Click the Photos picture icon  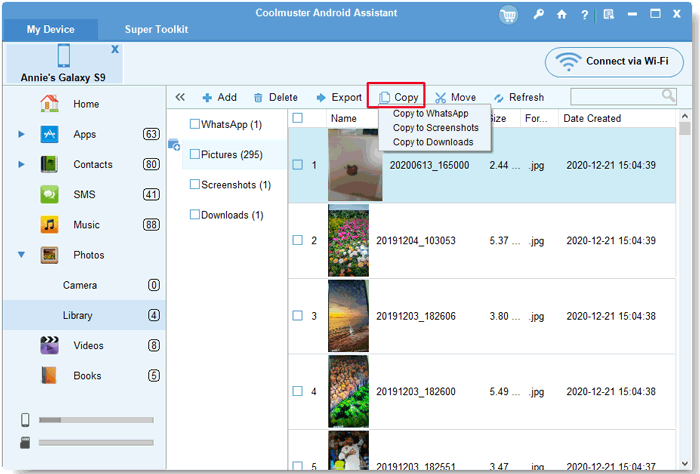(49, 255)
